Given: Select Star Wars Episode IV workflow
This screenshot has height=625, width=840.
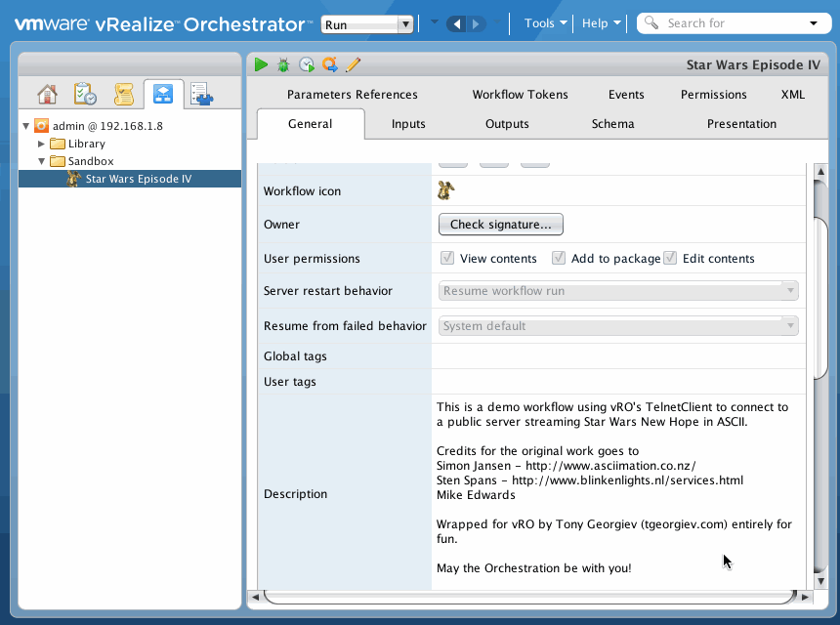Looking at the screenshot, I should [138, 179].
